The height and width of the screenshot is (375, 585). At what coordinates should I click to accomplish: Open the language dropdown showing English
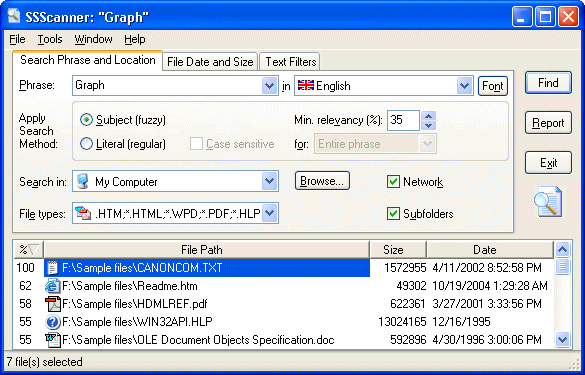coord(464,85)
